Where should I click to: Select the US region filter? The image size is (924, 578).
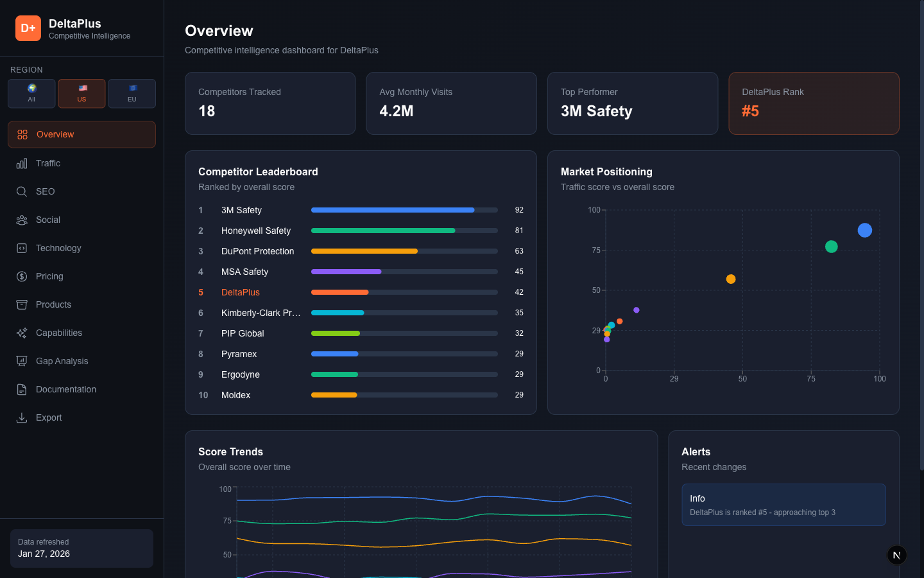81,93
